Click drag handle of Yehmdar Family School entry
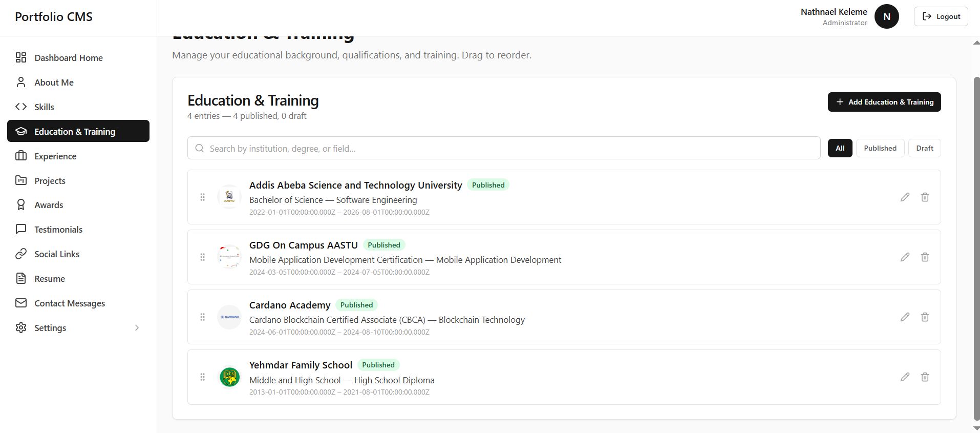 coord(202,377)
